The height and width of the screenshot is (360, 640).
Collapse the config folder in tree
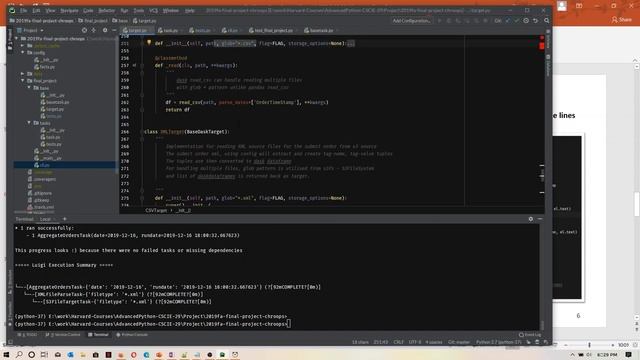23,53
